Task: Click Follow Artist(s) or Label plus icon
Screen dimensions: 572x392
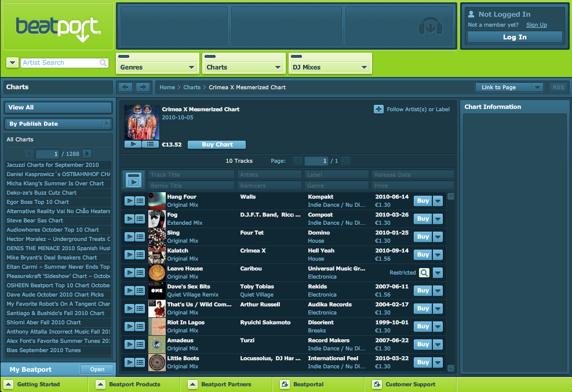Action: [x=378, y=109]
